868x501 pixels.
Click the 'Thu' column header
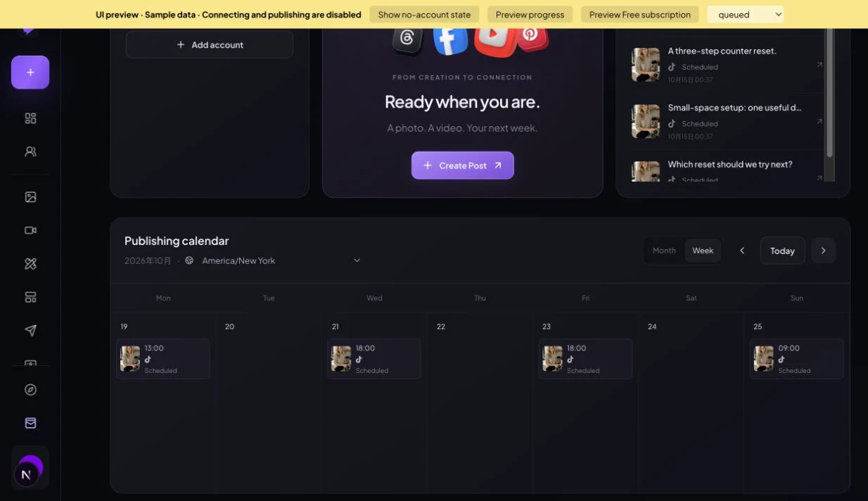[x=480, y=298]
